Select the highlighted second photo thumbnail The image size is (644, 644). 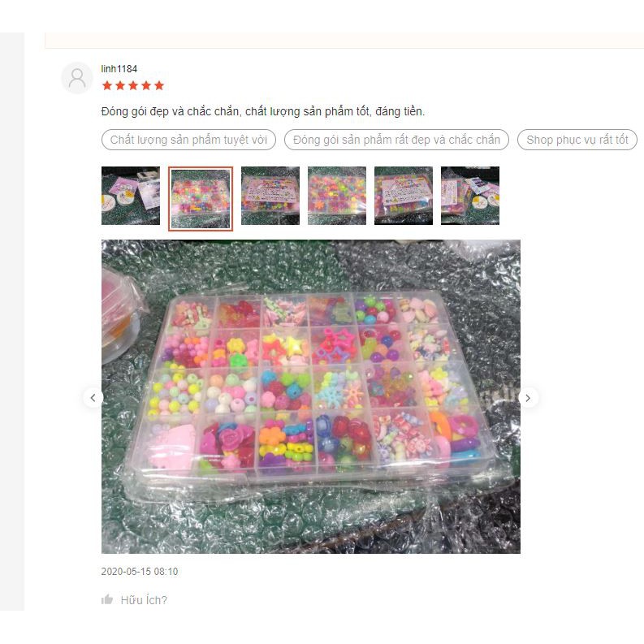(x=201, y=199)
